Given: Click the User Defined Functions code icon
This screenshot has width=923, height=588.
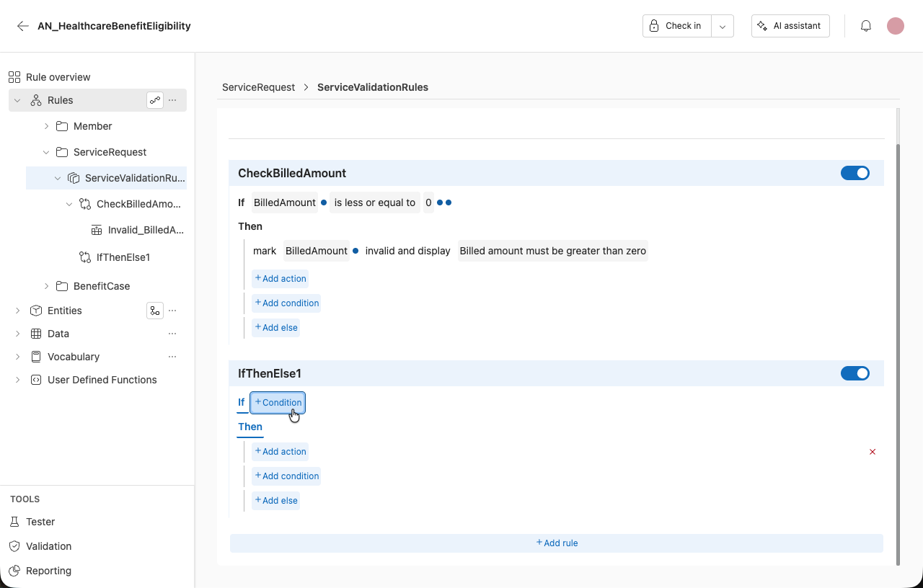Looking at the screenshot, I should 36,380.
